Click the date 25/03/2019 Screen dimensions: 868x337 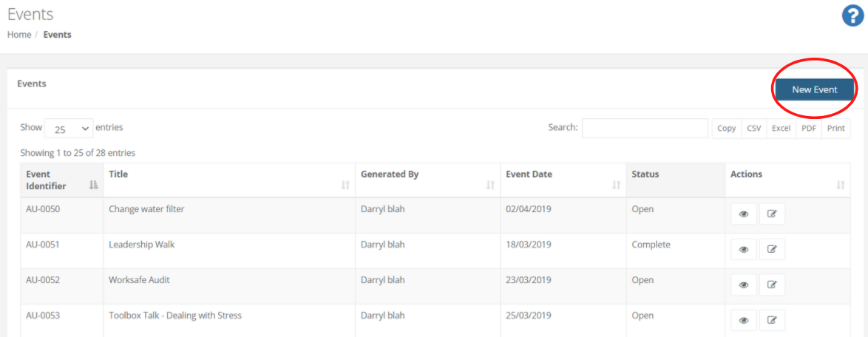point(529,316)
